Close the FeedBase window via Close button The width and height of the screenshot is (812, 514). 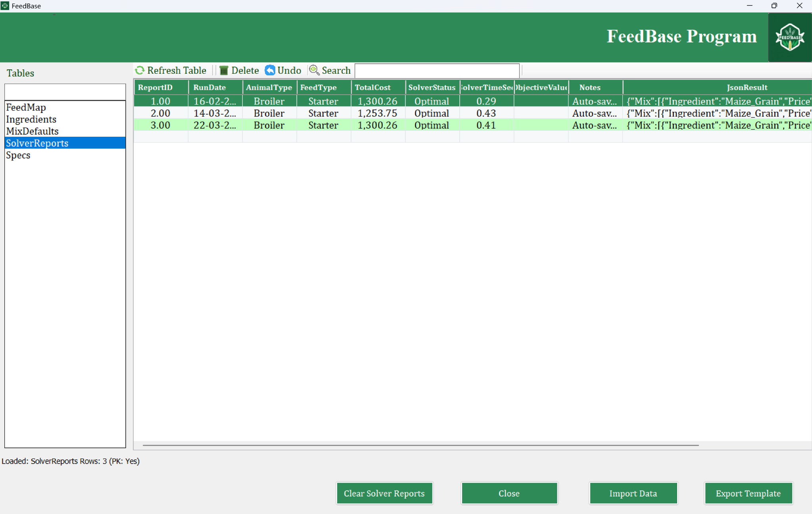tap(509, 493)
